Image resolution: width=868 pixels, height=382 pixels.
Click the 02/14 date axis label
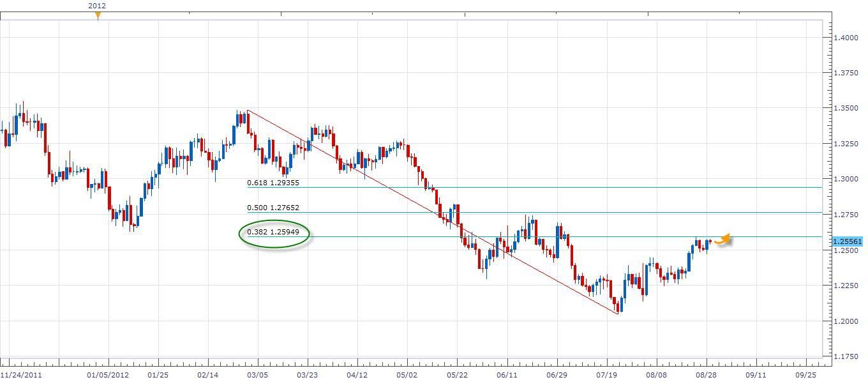click(x=207, y=375)
